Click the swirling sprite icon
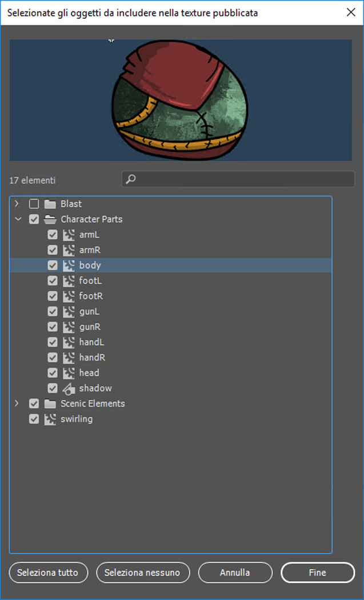 point(50,419)
